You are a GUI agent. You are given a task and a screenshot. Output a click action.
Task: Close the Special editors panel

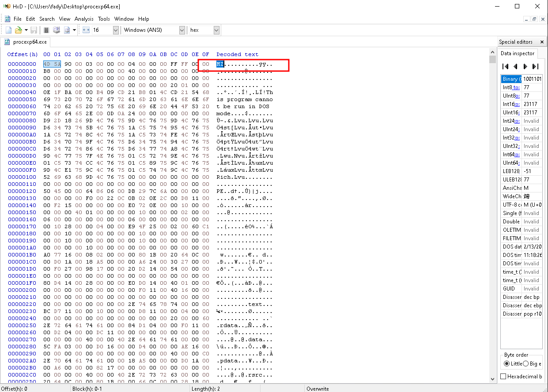[x=542, y=42]
